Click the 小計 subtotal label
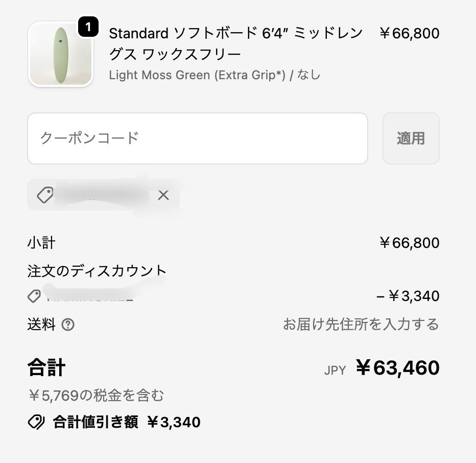Screen dimensions: 476x463 [41, 243]
